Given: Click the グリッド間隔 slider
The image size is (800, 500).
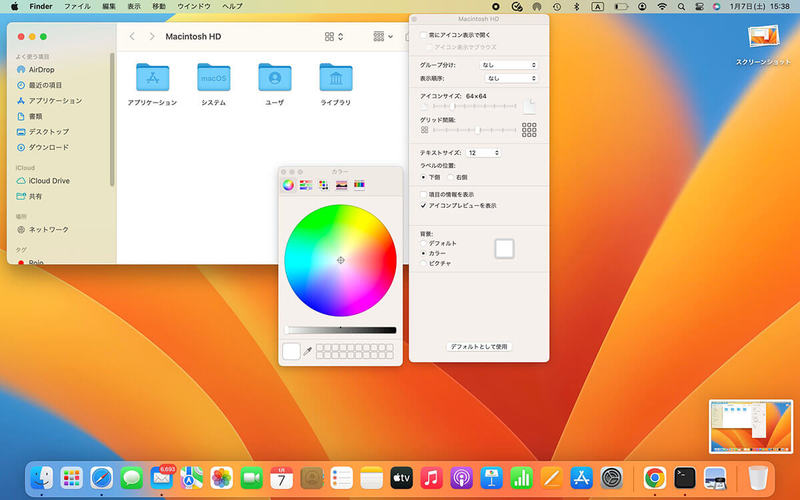Looking at the screenshot, I should coord(475,131).
